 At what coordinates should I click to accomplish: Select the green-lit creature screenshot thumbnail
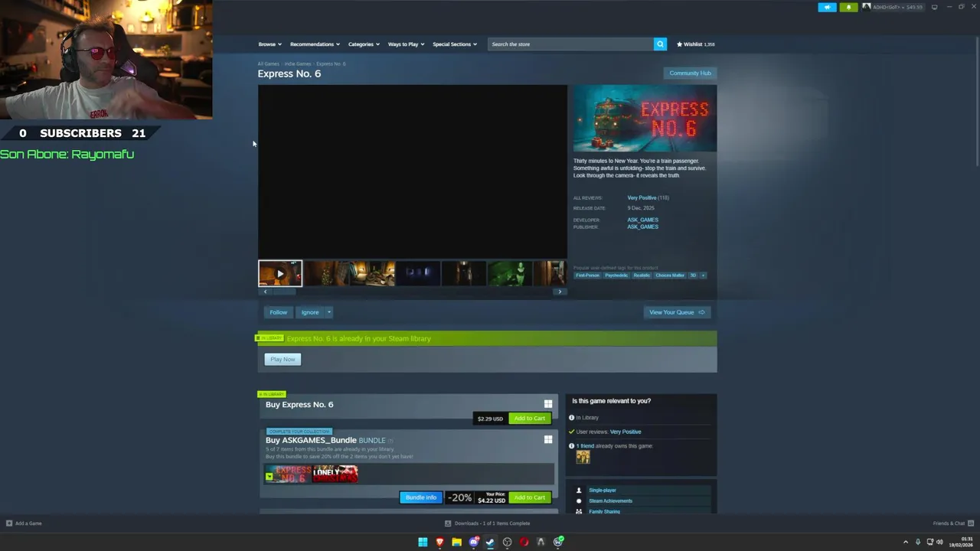[510, 273]
